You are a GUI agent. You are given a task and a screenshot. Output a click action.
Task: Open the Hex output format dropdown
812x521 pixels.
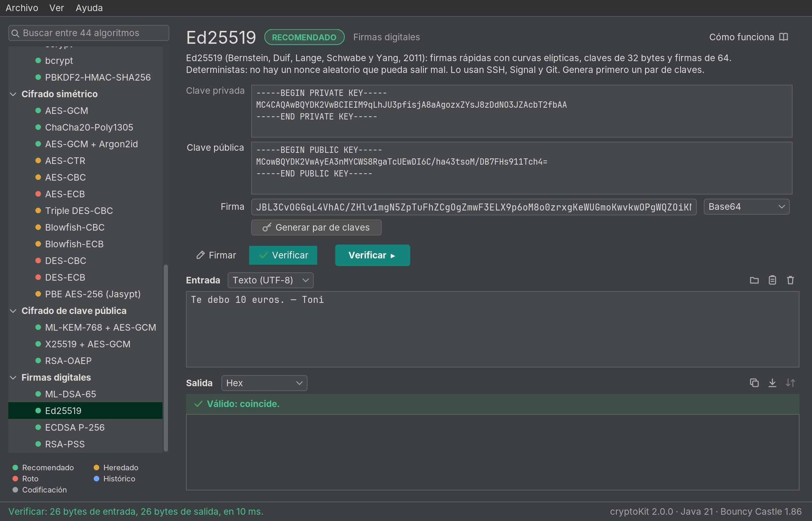pos(264,383)
